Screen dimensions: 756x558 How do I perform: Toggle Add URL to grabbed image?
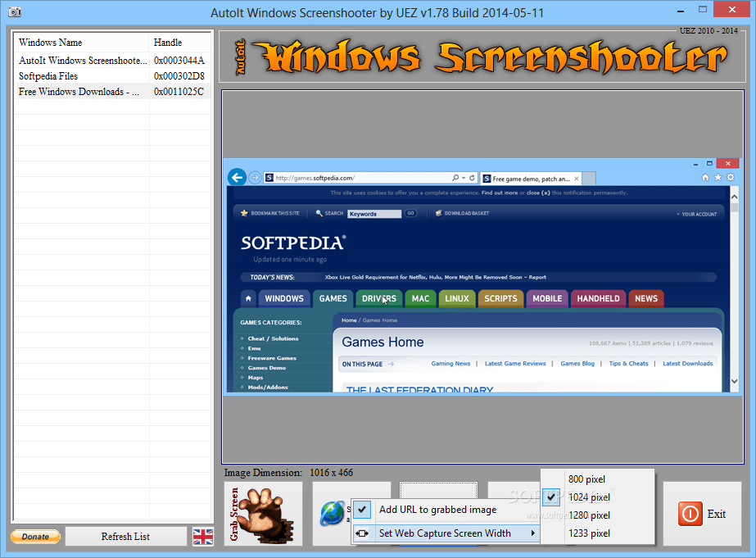point(446,510)
